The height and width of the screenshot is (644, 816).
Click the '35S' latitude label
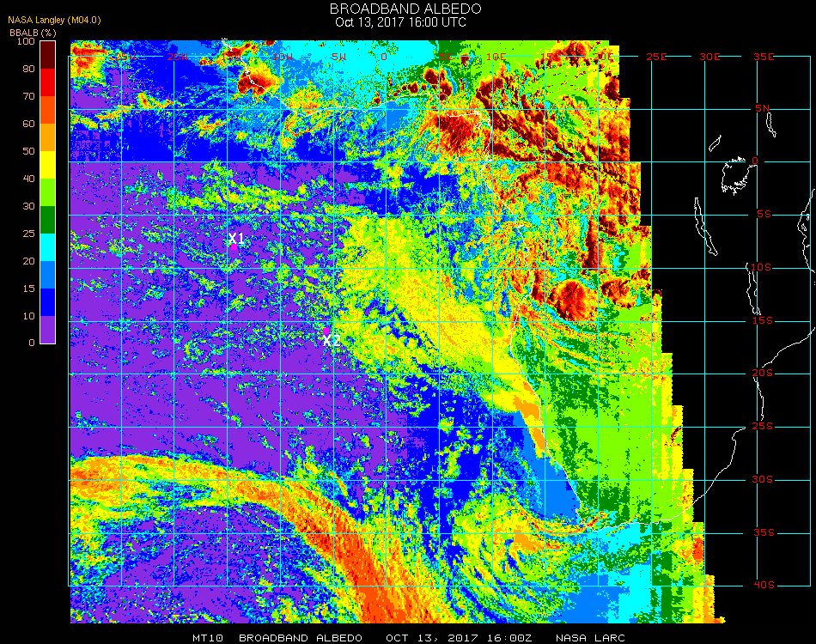click(x=764, y=532)
